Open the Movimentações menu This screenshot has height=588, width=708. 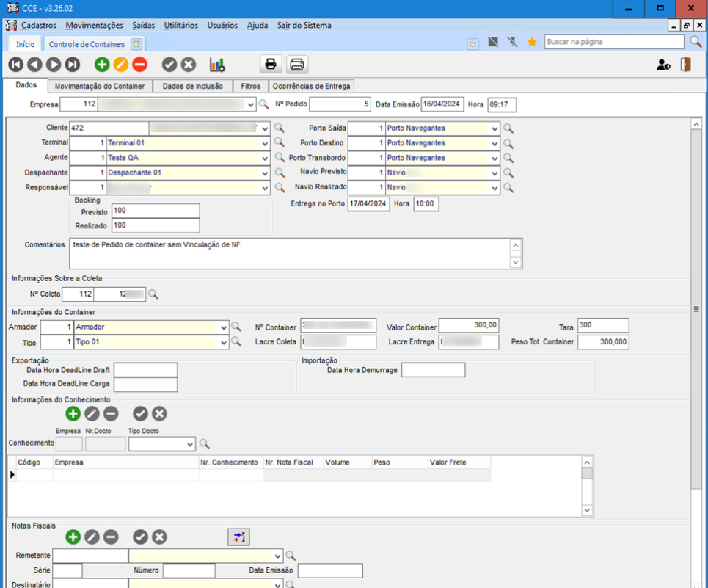point(95,25)
